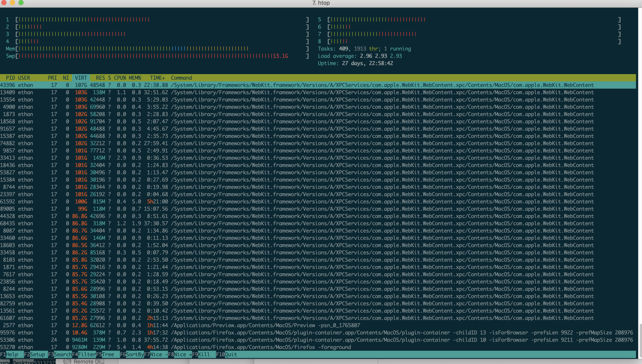Sort by the USER column header

[x=24, y=78]
